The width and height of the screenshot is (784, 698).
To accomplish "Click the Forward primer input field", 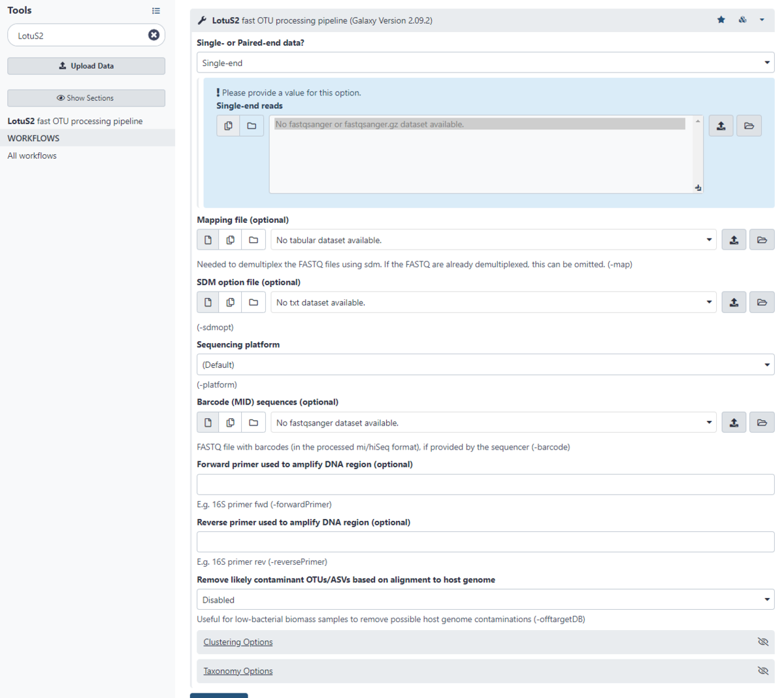I will click(x=485, y=484).
